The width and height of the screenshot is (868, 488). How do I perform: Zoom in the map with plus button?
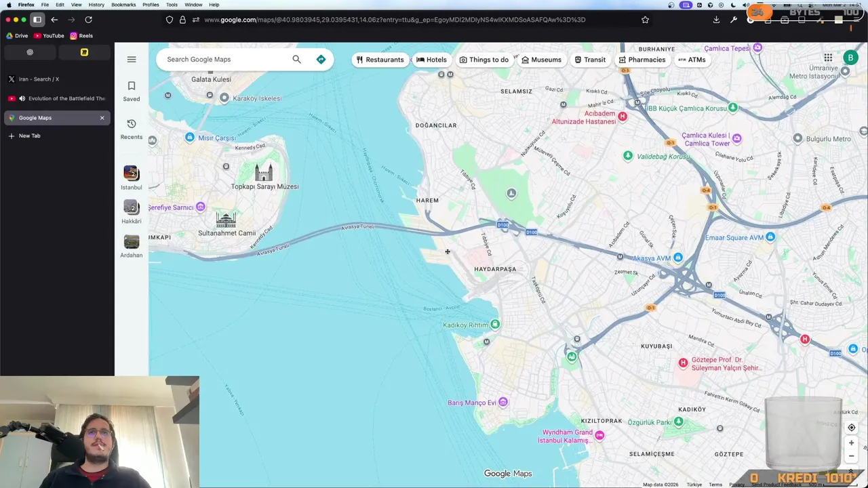[x=852, y=443]
